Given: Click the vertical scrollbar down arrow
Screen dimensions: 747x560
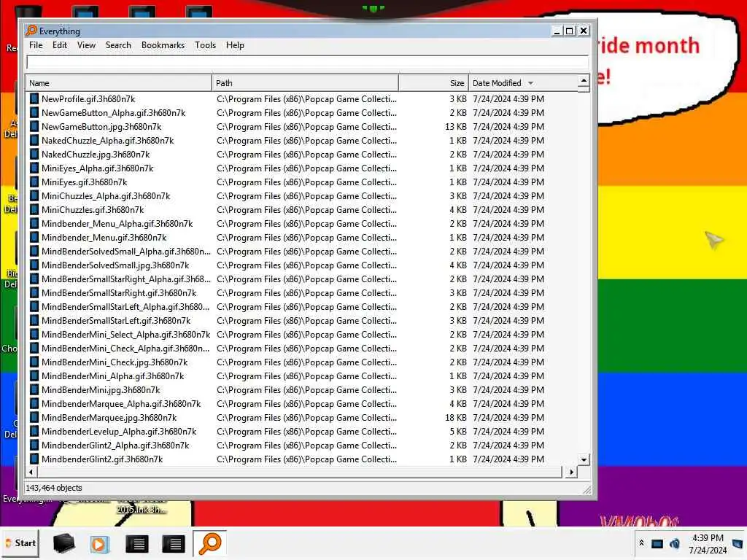Looking at the screenshot, I should click(584, 459).
